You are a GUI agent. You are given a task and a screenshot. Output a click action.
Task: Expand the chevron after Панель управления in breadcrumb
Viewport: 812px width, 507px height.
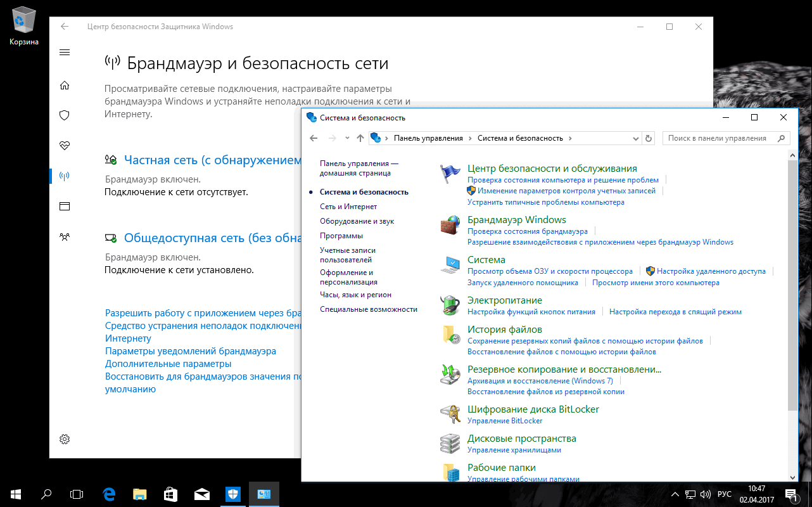470,138
